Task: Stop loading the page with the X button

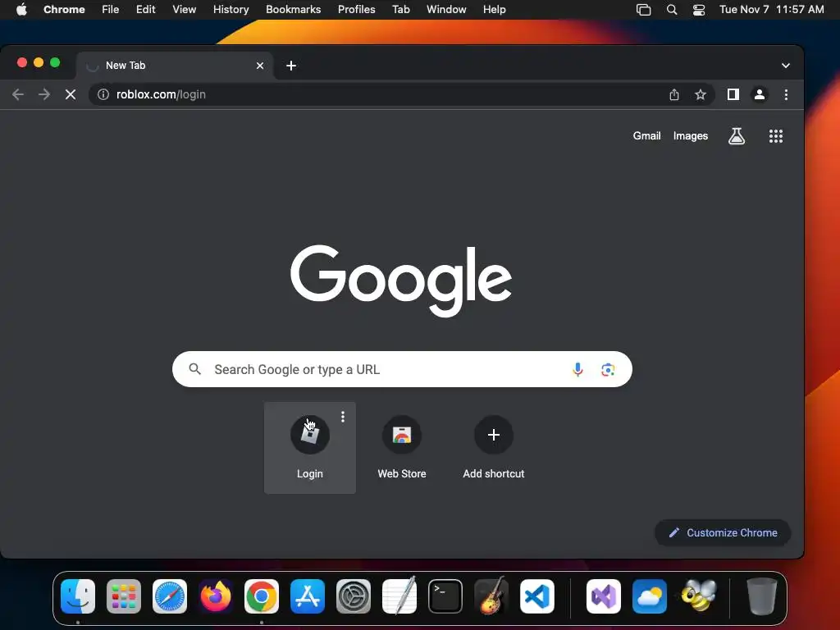Action: point(71,95)
